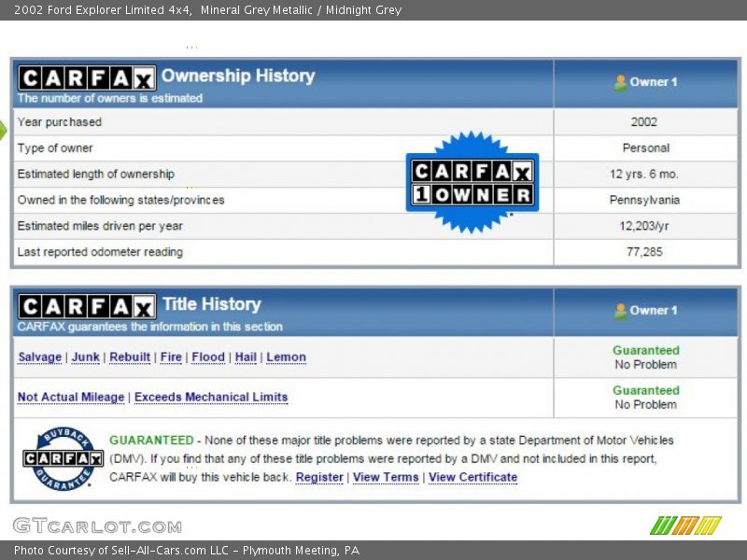
Task: Open the Lemon title link
Action: (287, 357)
